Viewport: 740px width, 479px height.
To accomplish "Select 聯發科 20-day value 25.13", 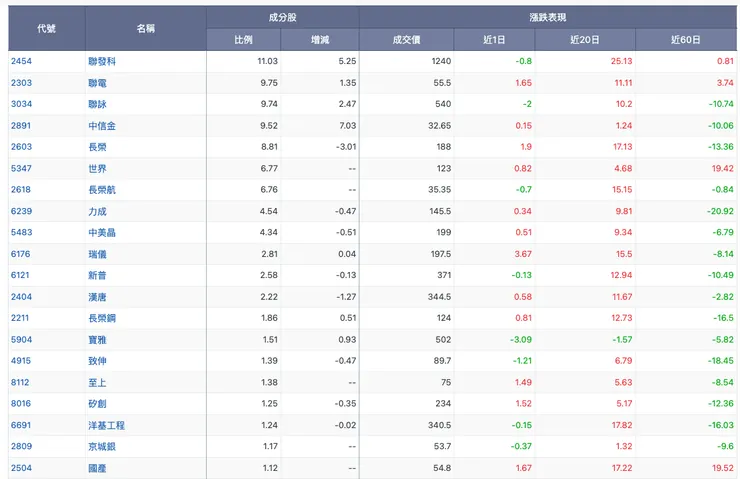I will (622, 61).
